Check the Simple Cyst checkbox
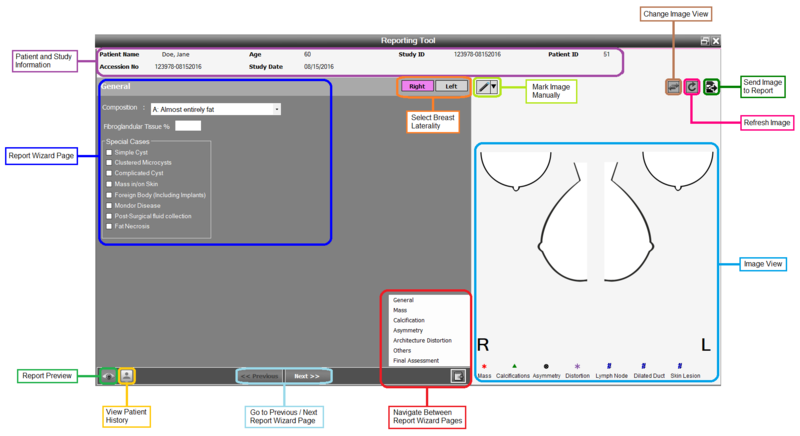 (x=108, y=152)
